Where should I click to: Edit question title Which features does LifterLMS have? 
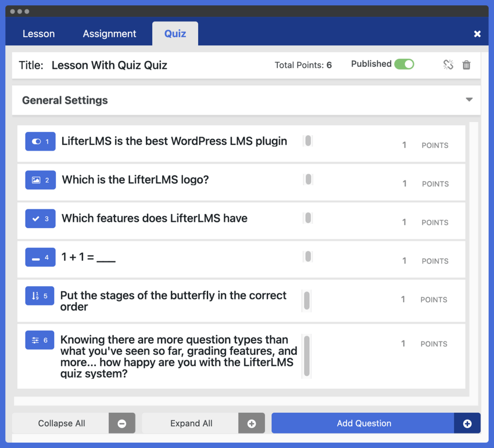point(154,218)
